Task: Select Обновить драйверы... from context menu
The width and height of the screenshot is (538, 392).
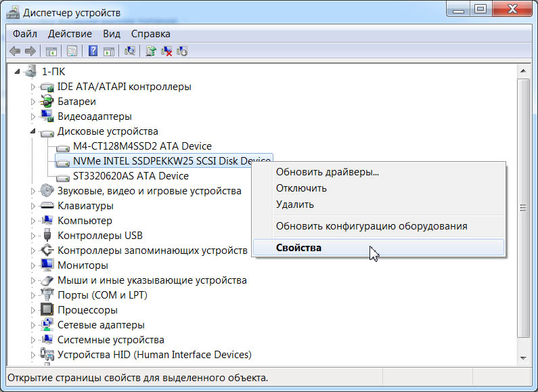Action: tap(327, 172)
